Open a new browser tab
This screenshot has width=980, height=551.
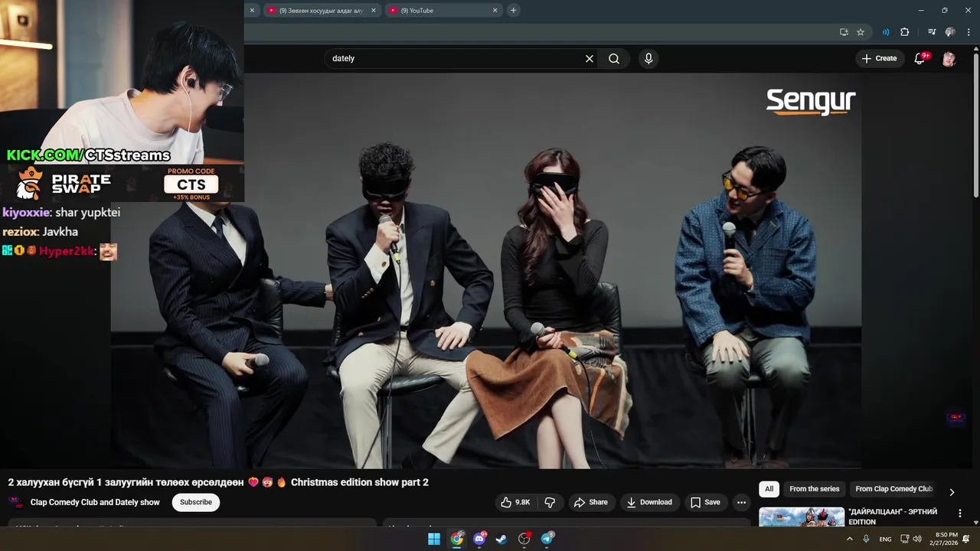[513, 11]
